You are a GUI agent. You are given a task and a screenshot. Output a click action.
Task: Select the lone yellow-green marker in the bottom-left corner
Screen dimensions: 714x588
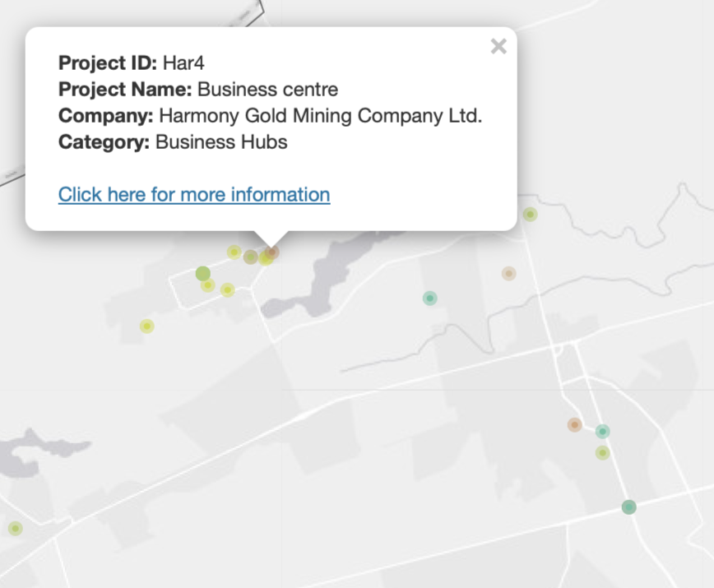tap(16, 529)
